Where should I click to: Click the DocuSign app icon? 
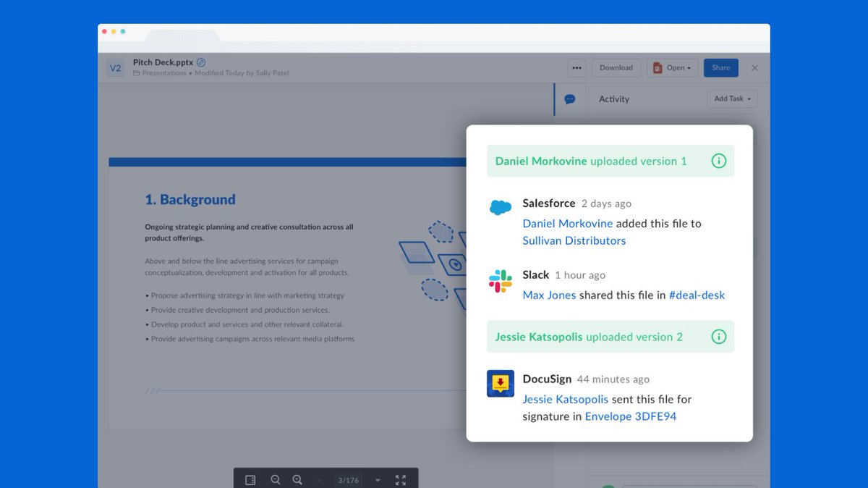(501, 384)
